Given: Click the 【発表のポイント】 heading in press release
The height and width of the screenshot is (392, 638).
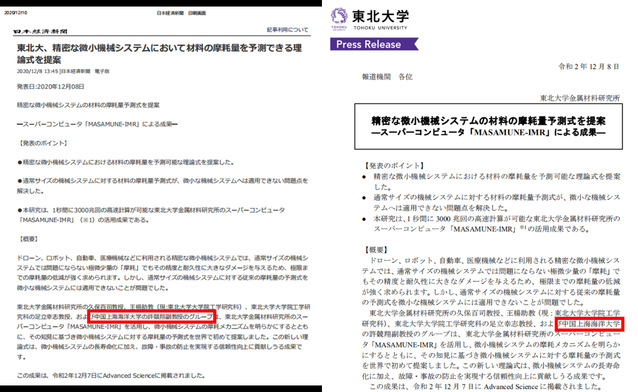Looking at the screenshot, I should (393, 165).
